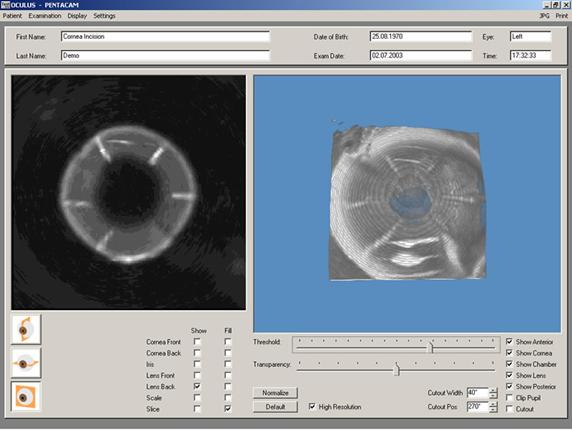Select the orange frontal eye view icon
The image size is (572, 430).
[x=26, y=397]
